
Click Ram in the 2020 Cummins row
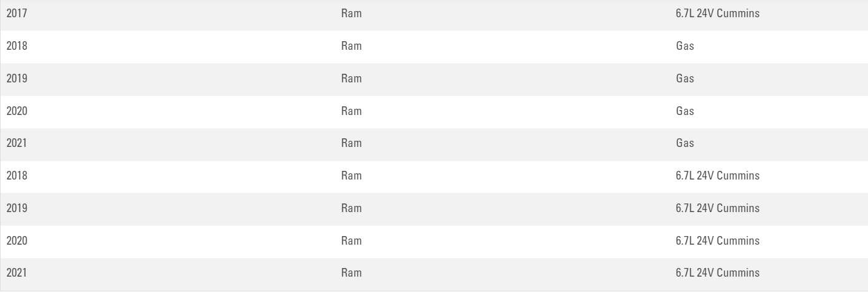point(351,241)
